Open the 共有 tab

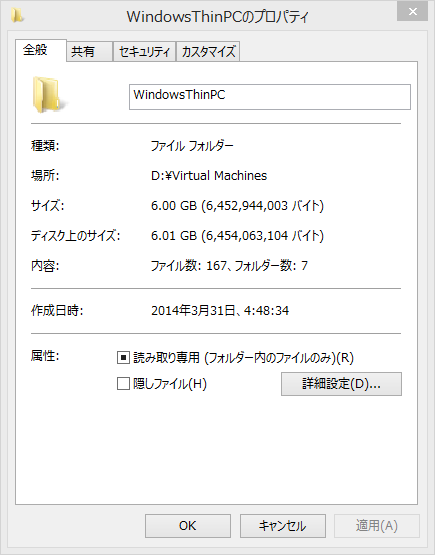89,52
